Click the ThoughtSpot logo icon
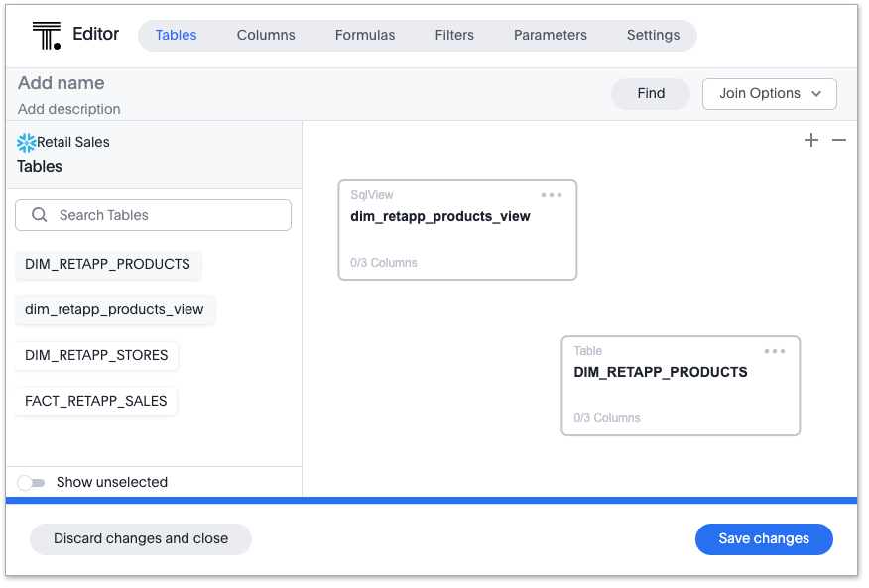The image size is (869, 588). tap(46, 35)
